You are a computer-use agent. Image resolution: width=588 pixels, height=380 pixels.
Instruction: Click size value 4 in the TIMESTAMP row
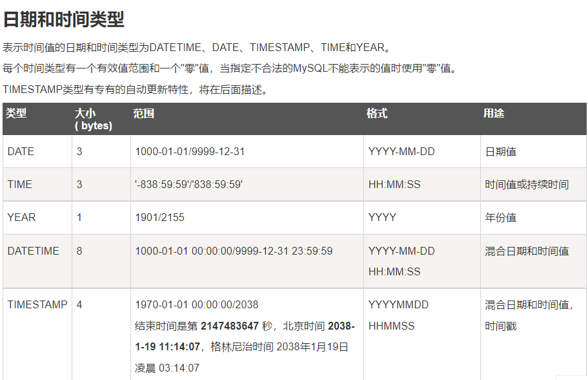point(79,304)
